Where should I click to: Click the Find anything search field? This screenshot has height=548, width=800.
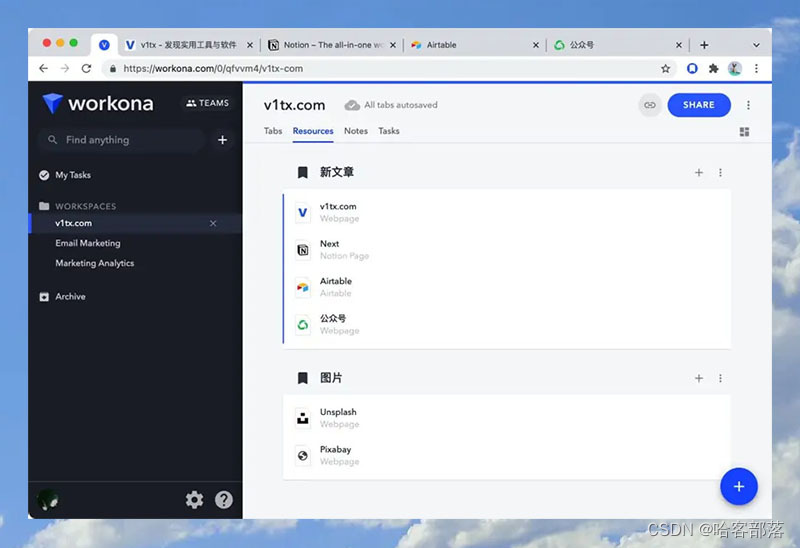[121, 140]
